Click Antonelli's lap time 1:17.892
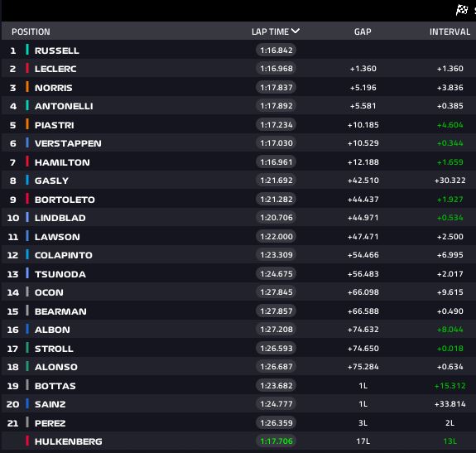This screenshot has width=476, height=453. tap(276, 106)
